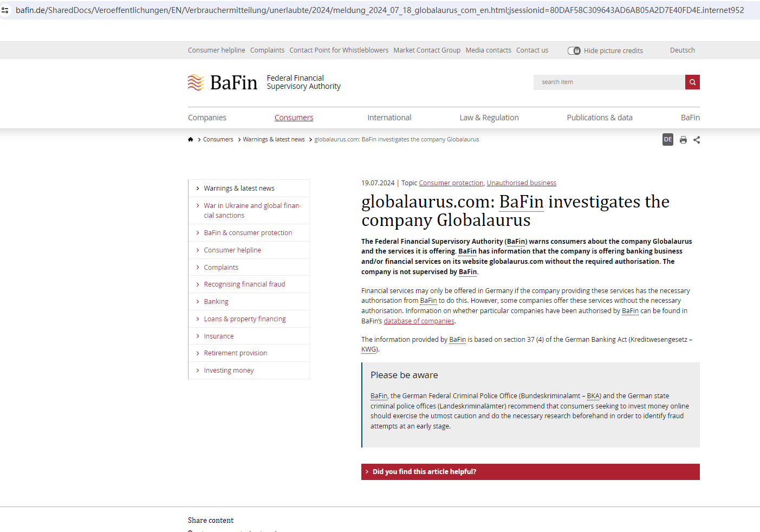This screenshot has width=760, height=532.
Task: Click the browser address bar URL
Action: 379,10
